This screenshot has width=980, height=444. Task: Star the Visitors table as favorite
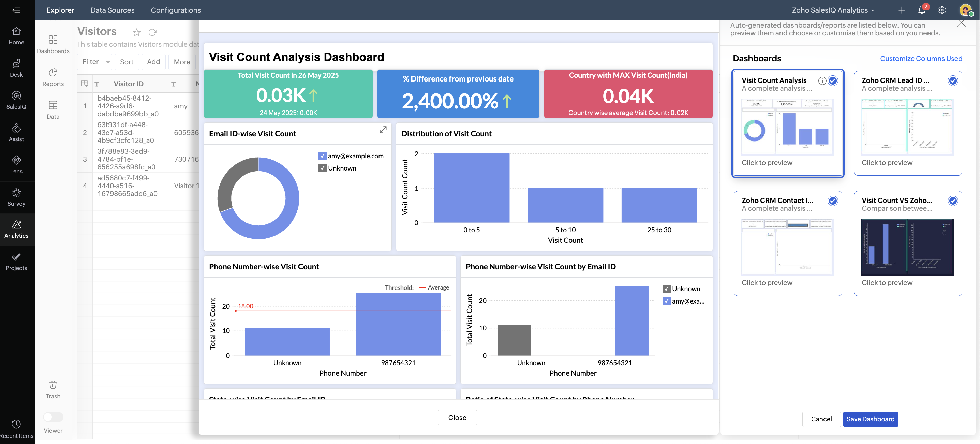coord(137,32)
